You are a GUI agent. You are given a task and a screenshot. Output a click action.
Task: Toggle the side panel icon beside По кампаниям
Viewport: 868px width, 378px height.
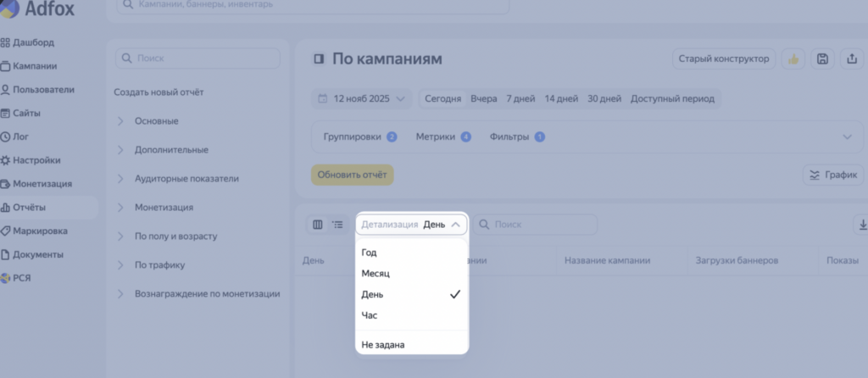coord(319,59)
